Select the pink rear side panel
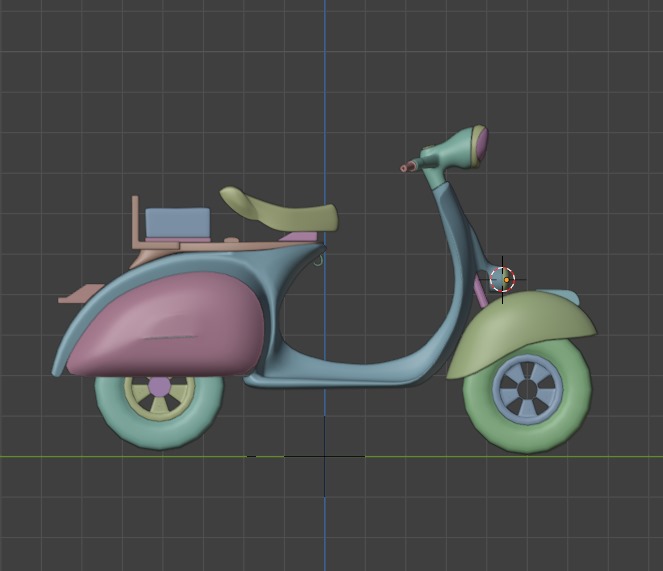The image size is (663, 571). [169, 324]
